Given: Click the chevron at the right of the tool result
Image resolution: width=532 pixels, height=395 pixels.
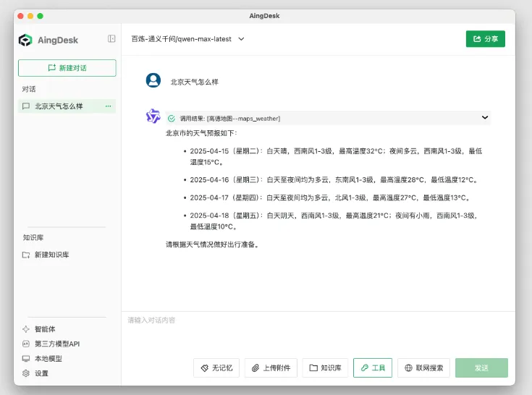Looking at the screenshot, I should click(485, 117).
